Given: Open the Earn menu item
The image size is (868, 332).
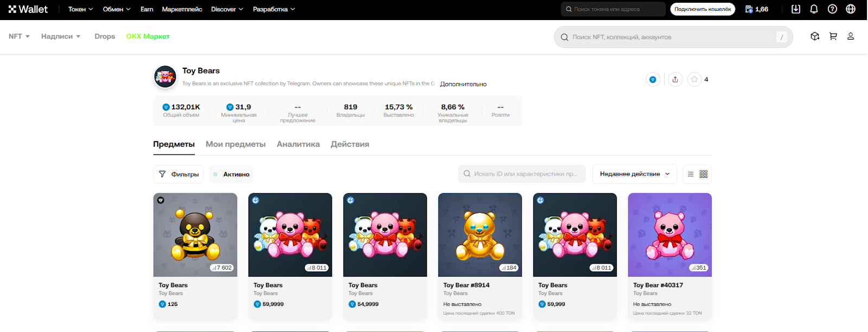Looking at the screenshot, I should click(146, 9).
